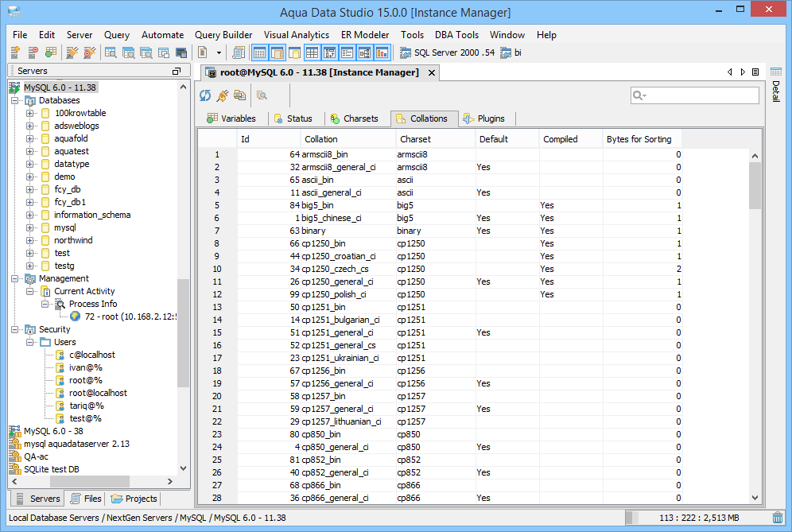Image resolution: width=792 pixels, height=532 pixels.
Task: Open the dropdown arrow beside document icon
Action: [x=219, y=52]
